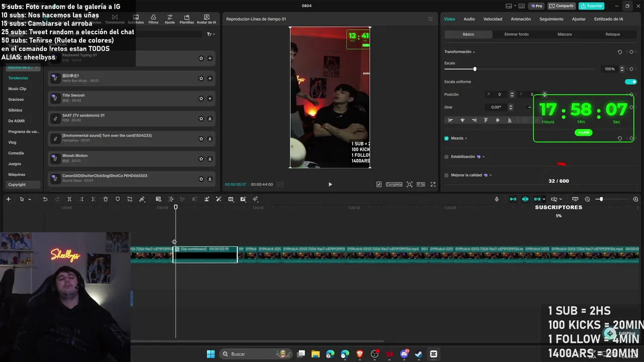The width and height of the screenshot is (644, 362).
Task: Favorite the Title Swoosh sound
Action: 201,99
